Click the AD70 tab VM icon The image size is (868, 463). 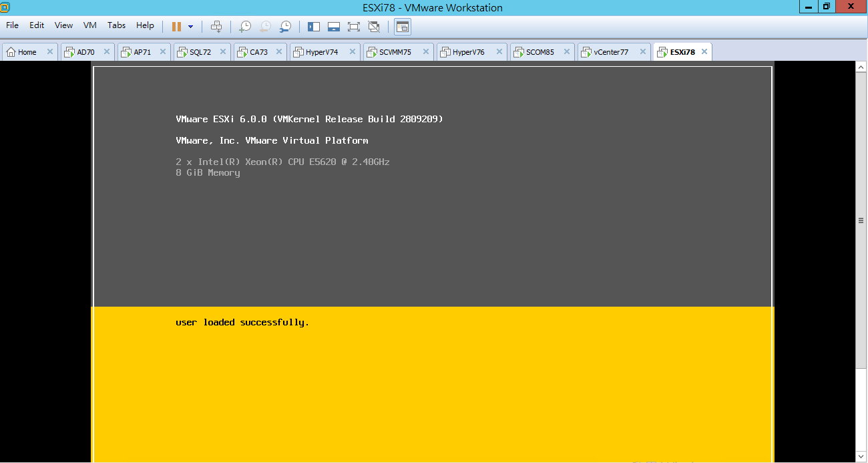(x=70, y=52)
